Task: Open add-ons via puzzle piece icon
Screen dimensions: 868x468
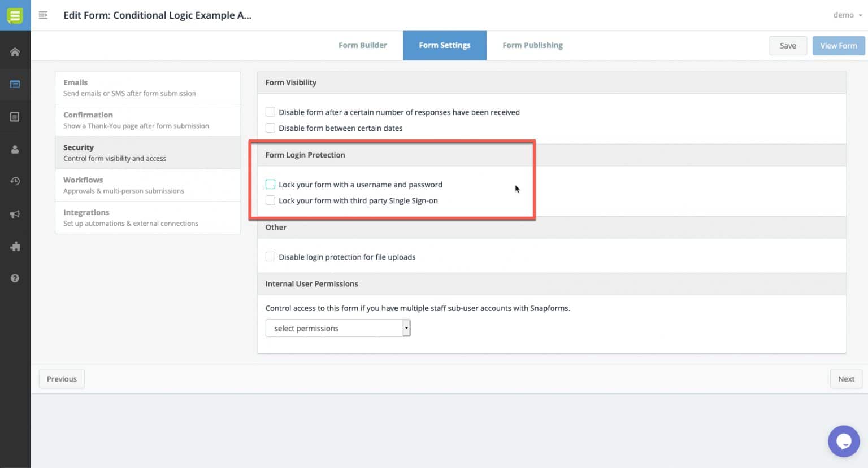Action: click(x=15, y=246)
